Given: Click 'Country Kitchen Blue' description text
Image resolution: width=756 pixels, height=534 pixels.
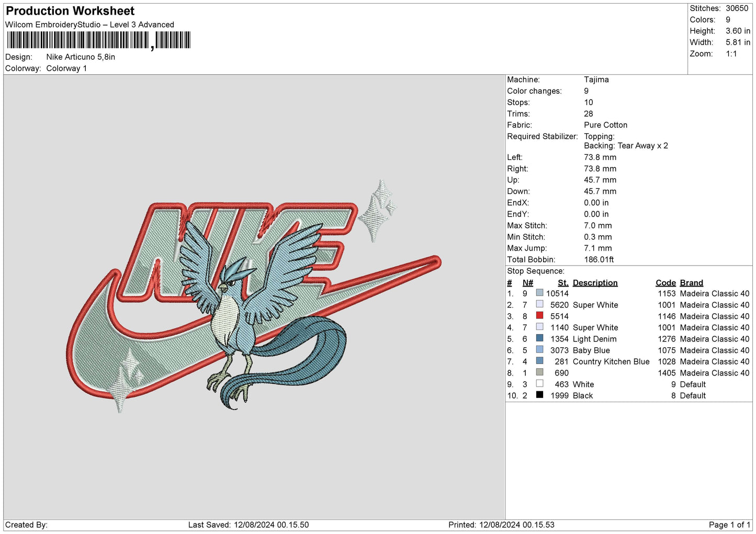Looking at the screenshot, I should click(611, 361).
